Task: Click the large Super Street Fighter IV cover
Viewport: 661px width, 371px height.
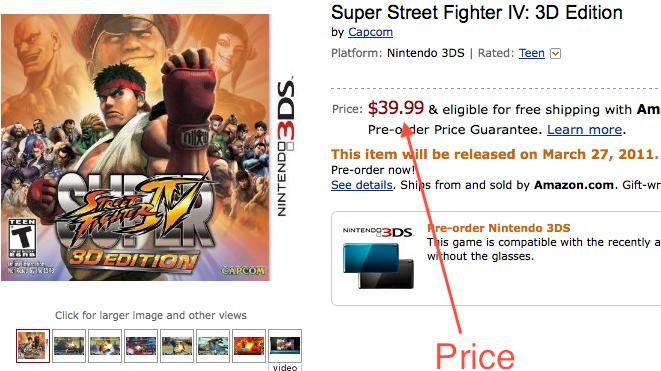Action: 135,147
